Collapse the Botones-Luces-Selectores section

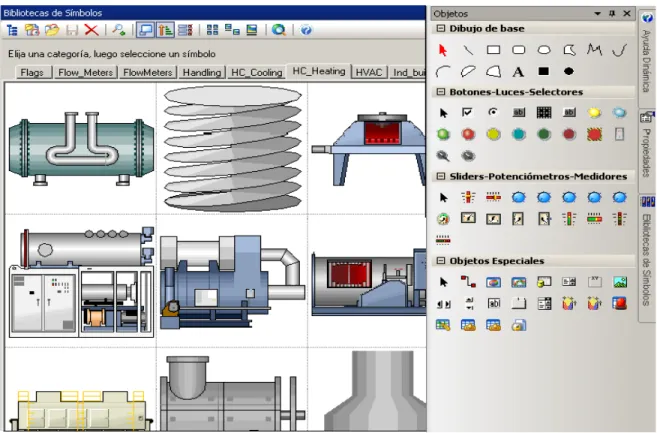point(441,92)
